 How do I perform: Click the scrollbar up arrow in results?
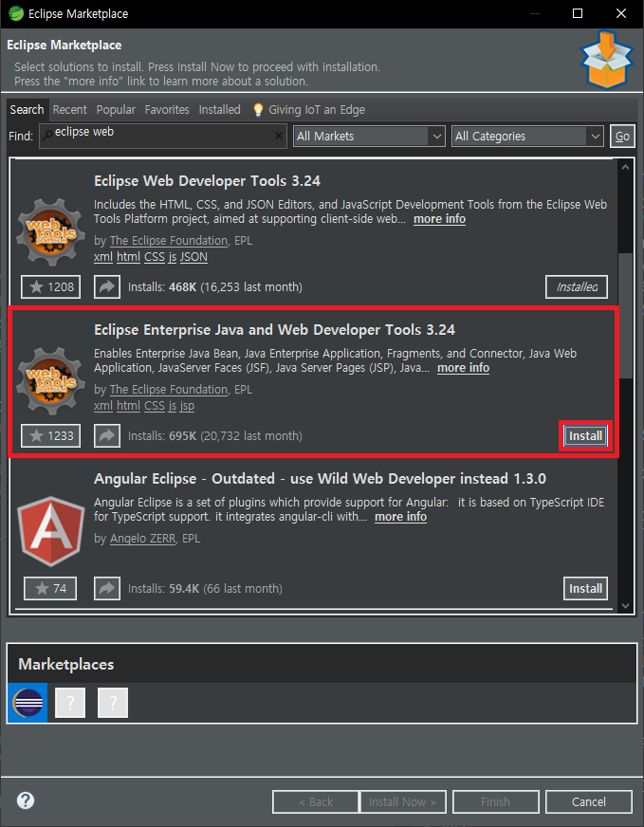626,167
